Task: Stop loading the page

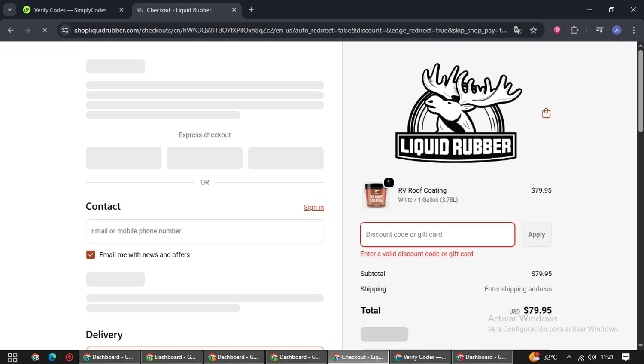Action: (x=45, y=30)
